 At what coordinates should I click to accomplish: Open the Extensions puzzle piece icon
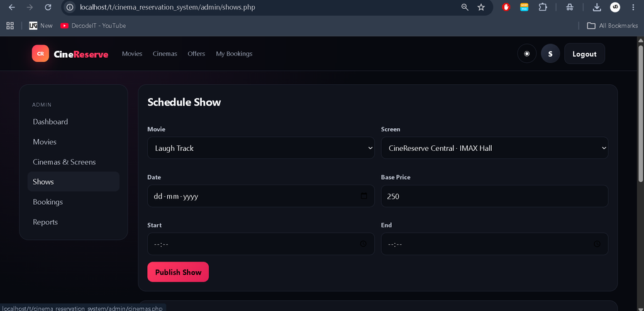pyautogui.click(x=543, y=8)
